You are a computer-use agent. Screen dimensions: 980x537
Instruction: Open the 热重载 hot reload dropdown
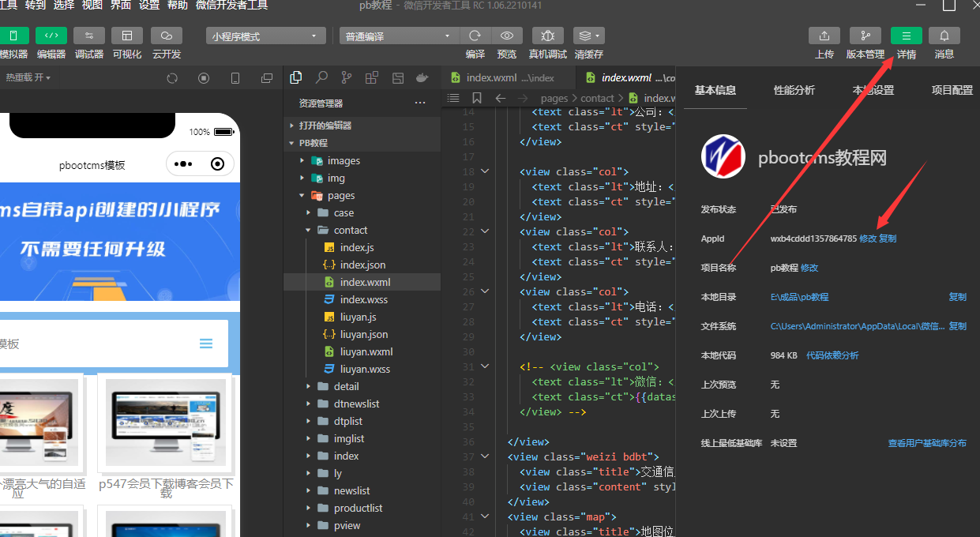(28, 77)
